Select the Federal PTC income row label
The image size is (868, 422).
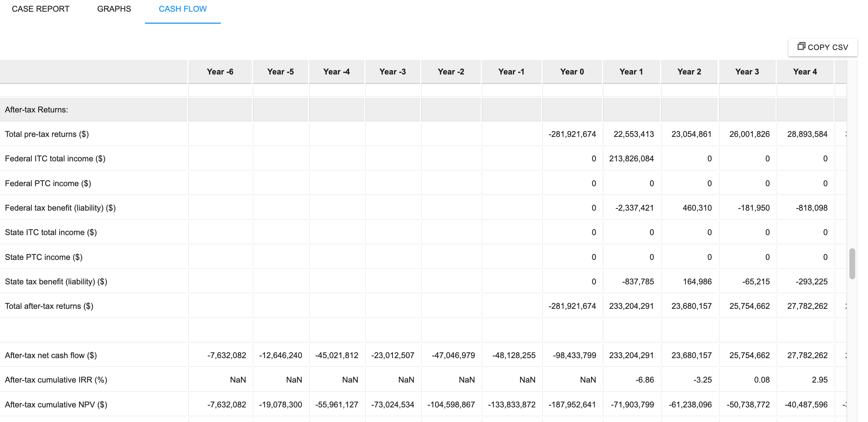(48, 184)
